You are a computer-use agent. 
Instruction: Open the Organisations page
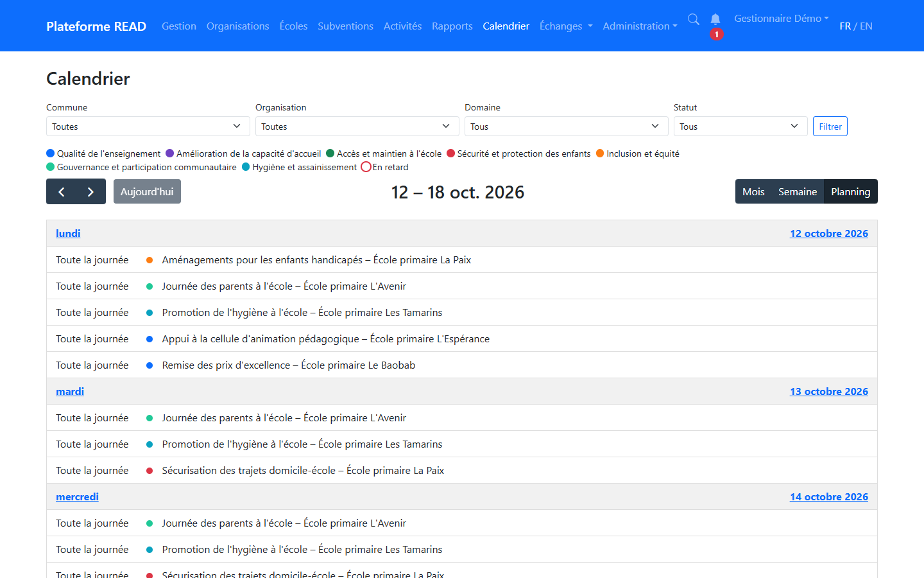click(238, 26)
